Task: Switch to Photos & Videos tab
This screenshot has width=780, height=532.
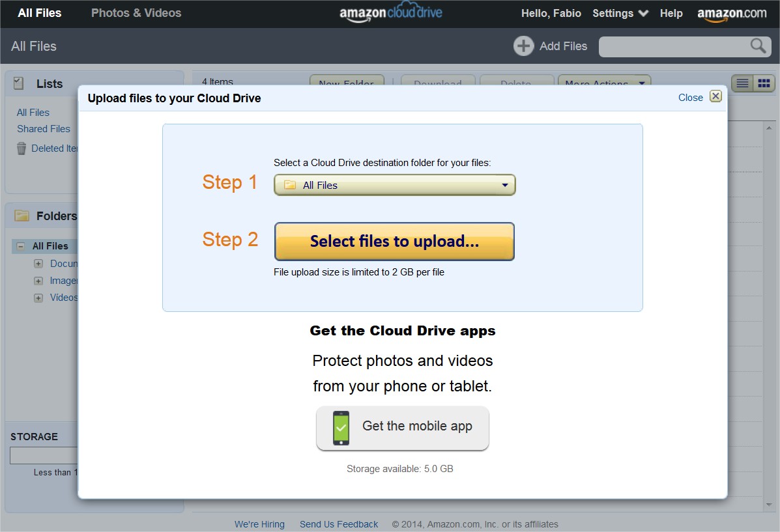Action: [136, 13]
